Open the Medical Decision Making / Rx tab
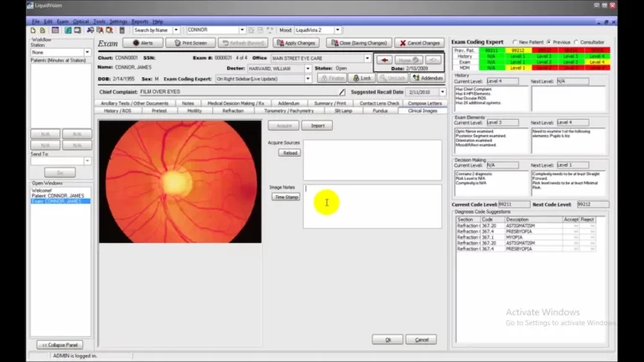 pyautogui.click(x=236, y=103)
